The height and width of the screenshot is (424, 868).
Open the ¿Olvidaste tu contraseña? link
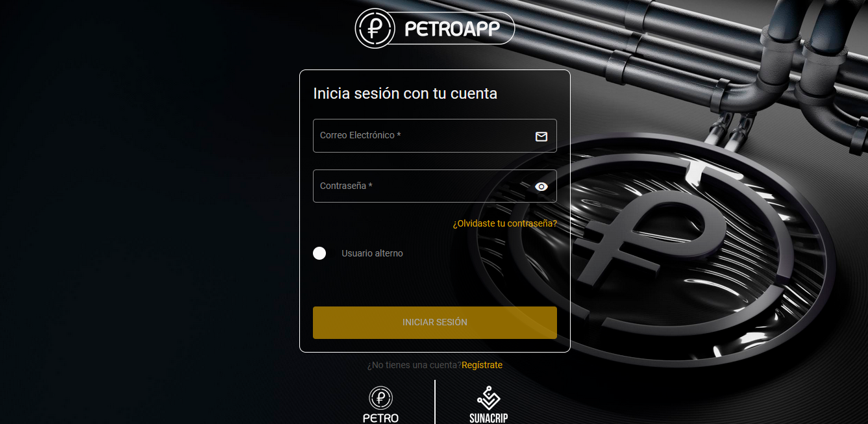(x=504, y=223)
